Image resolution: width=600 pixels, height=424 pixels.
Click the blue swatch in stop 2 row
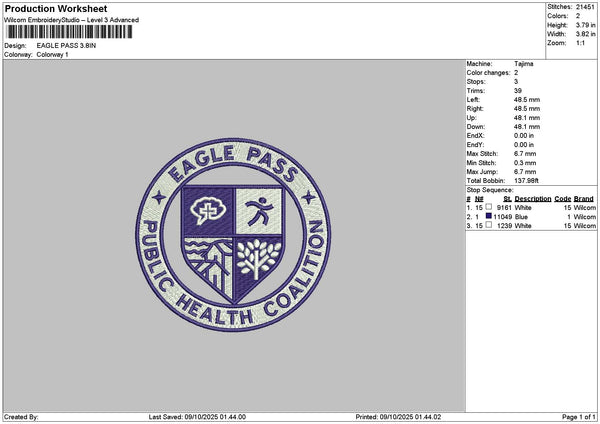(x=488, y=216)
